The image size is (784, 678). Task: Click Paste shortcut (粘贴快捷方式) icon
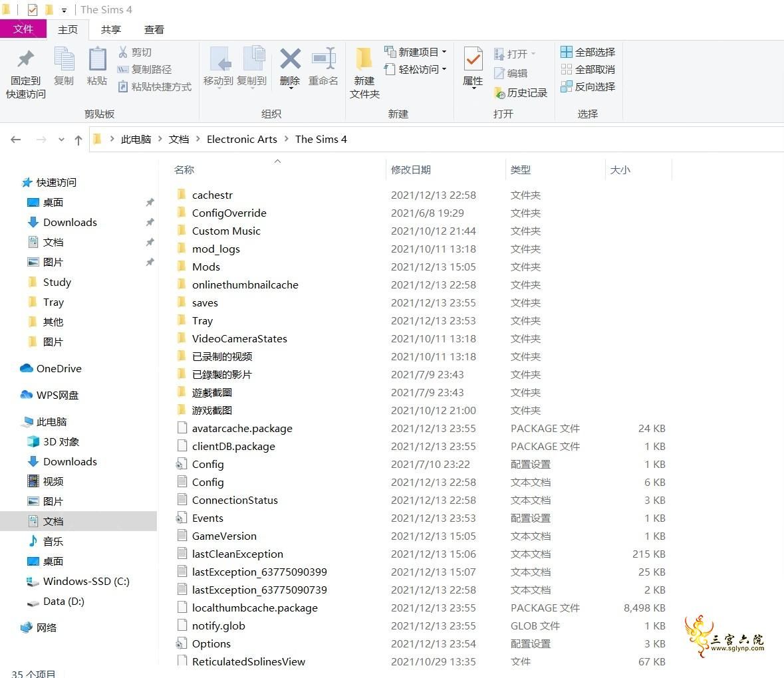(x=123, y=86)
